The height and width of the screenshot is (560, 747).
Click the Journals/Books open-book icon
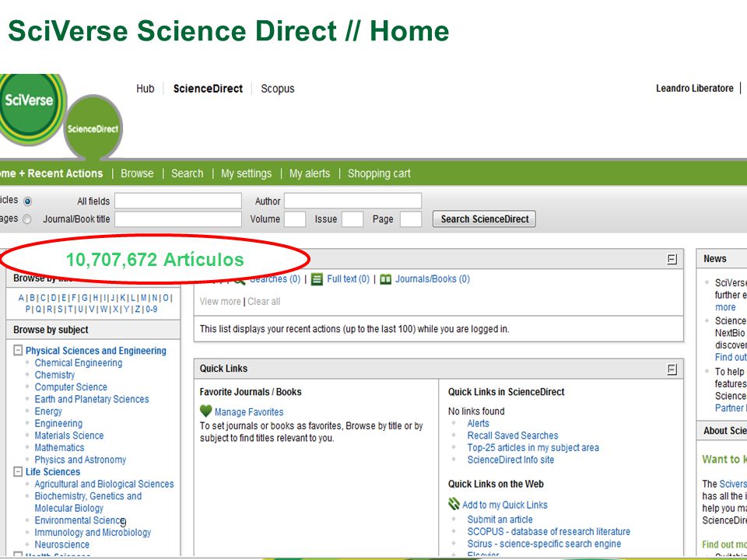385,279
